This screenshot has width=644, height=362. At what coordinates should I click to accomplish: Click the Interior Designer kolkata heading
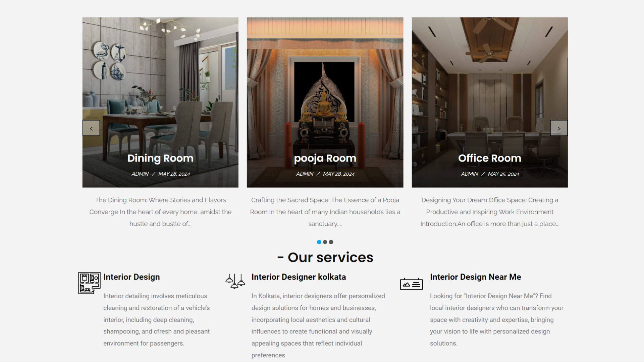pyautogui.click(x=299, y=277)
